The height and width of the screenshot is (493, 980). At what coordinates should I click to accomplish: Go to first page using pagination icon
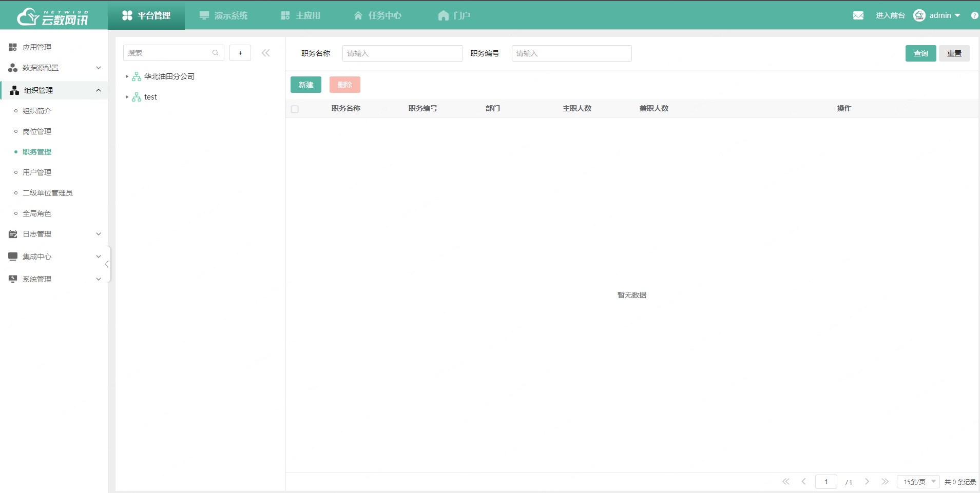pos(786,482)
